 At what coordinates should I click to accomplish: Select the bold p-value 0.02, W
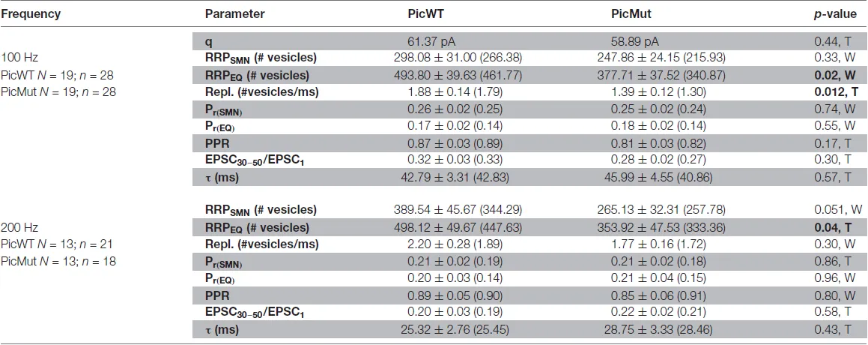(834, 76)
